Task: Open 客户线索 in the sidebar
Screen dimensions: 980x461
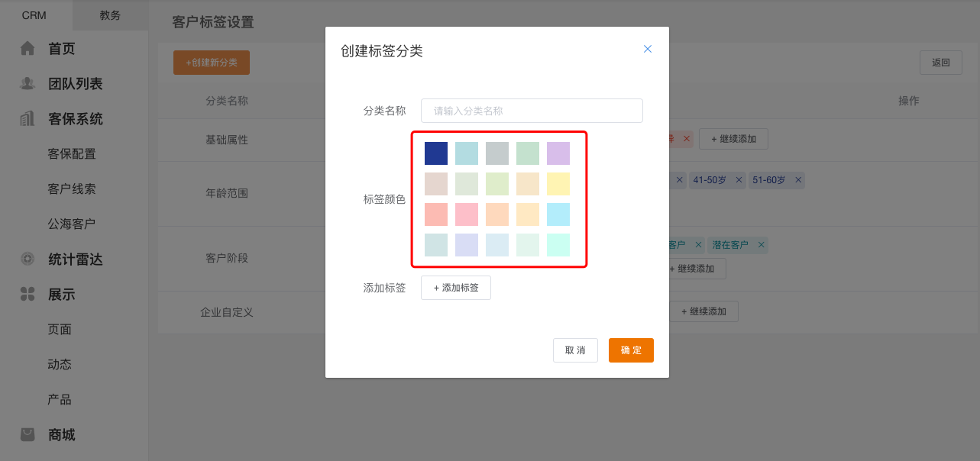Action: (x=72, y=189)
